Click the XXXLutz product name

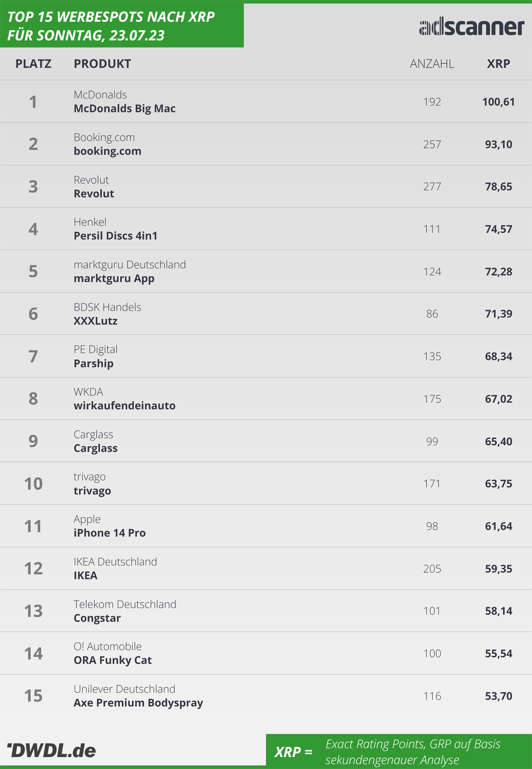pos(96,321)
